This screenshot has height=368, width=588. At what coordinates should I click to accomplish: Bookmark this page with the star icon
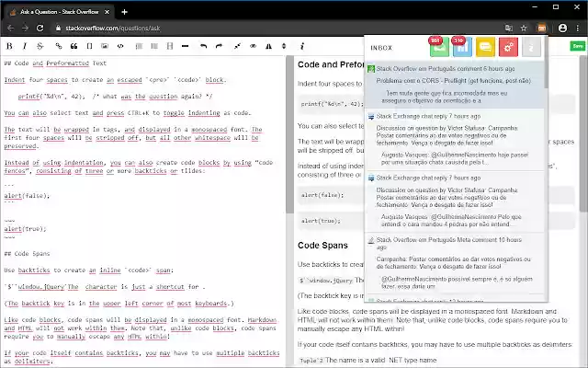[523, 29]
